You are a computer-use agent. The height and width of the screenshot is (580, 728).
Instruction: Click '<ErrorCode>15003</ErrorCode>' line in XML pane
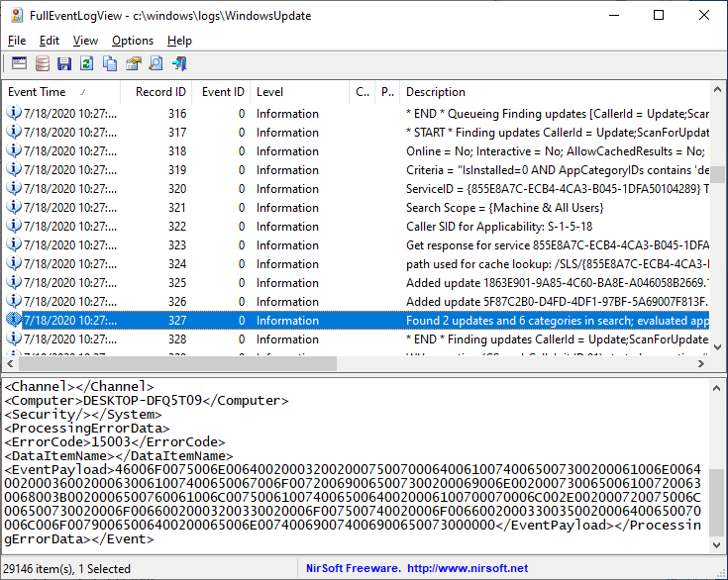pos(115,441)
